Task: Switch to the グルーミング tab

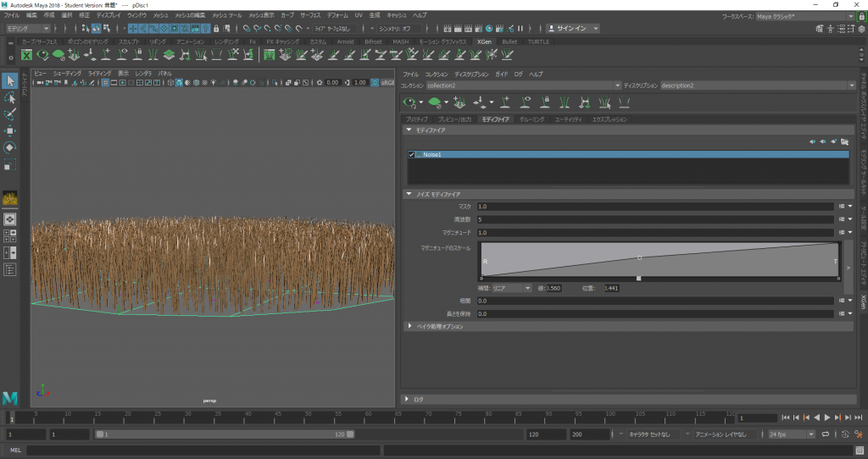Action: point(531,119)
